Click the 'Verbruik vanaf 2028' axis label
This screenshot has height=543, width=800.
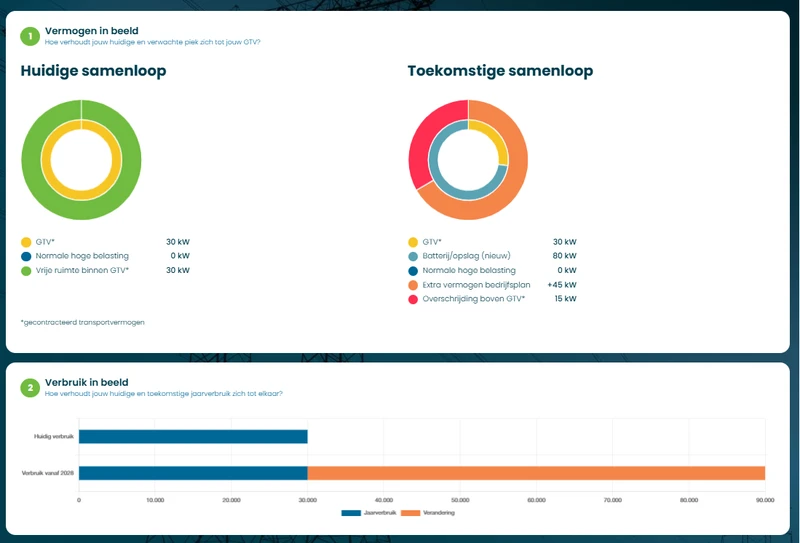tap(47, 473)
